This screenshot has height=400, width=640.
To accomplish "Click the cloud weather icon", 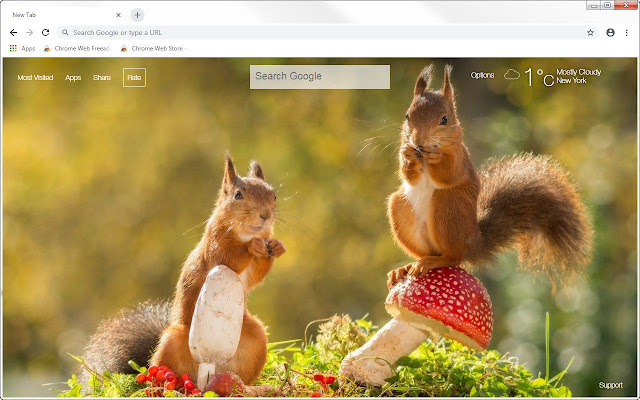I will [511, 75].
